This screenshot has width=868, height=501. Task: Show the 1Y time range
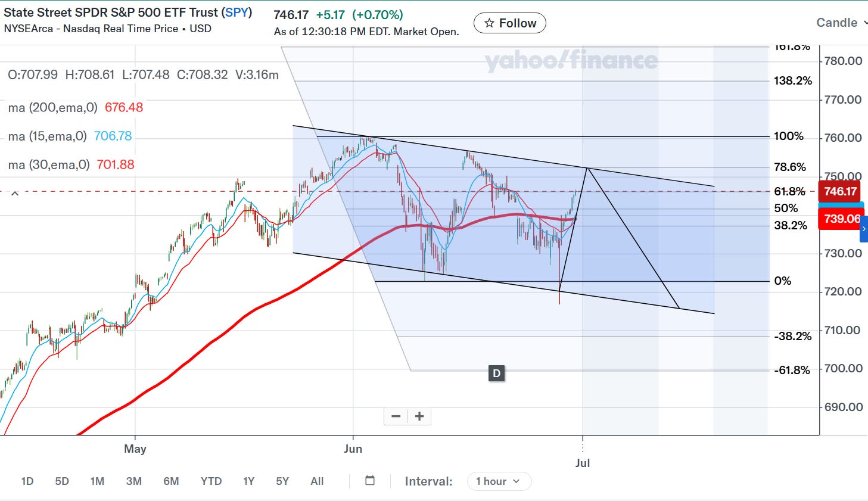tap(249, 481)
